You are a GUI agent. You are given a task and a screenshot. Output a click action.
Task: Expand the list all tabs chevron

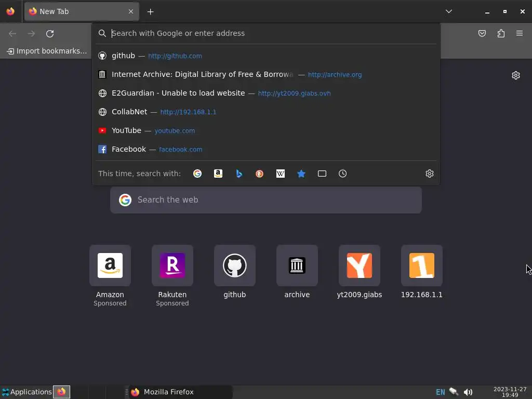[x=448, y=11]
